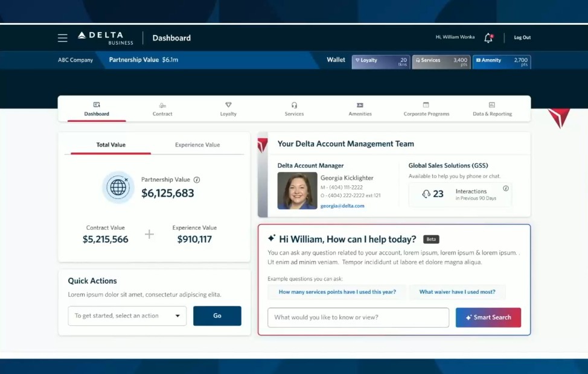
Task: Open the Amenity wallet card
Action: [x=502, y=62]
